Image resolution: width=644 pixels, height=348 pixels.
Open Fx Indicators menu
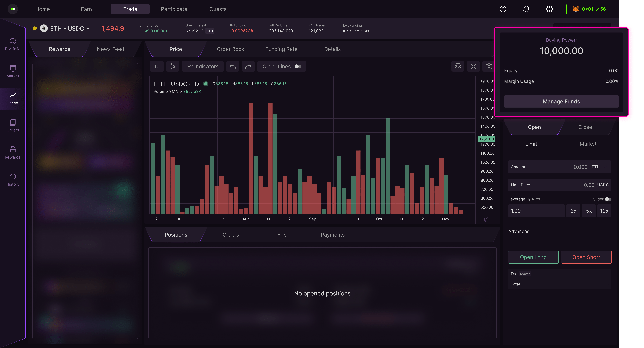(203, 66)
